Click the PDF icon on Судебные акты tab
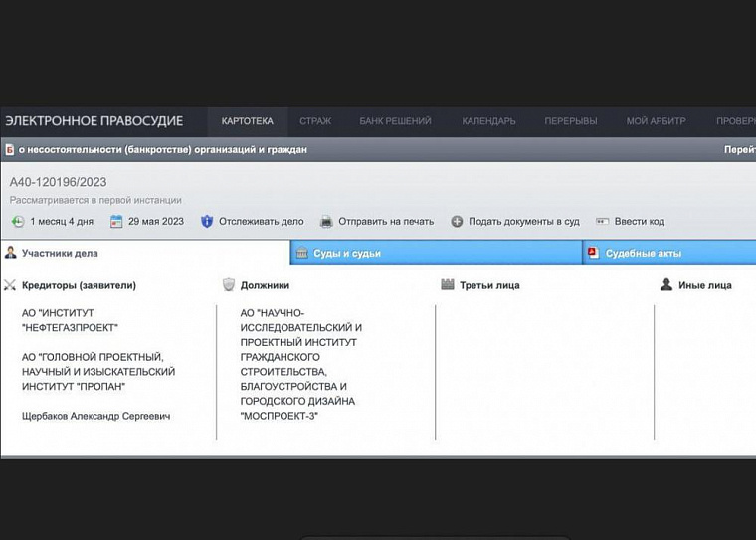 pyautogui.click(x=593, y=253)
